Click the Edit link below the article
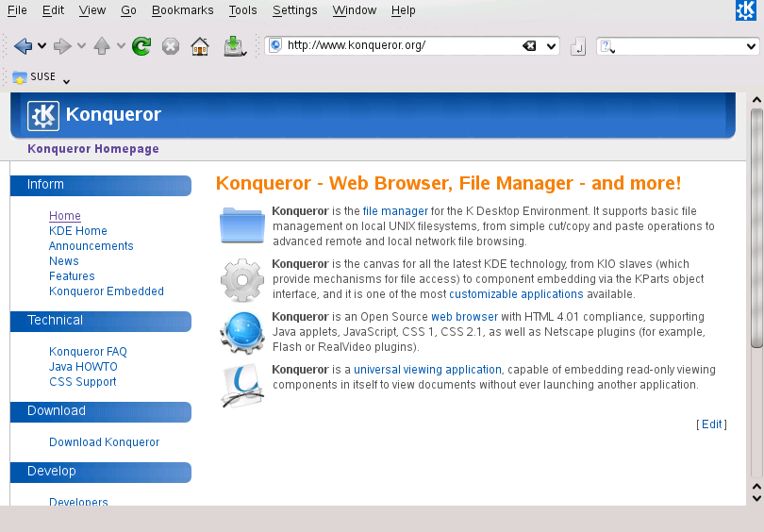This screenshot has width=764, height=532. [x=711, y=424]
